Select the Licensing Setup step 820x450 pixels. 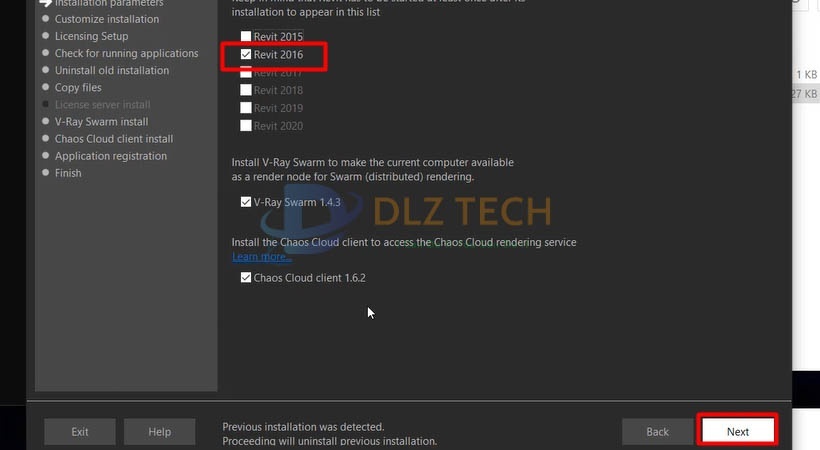coord(91,36)
